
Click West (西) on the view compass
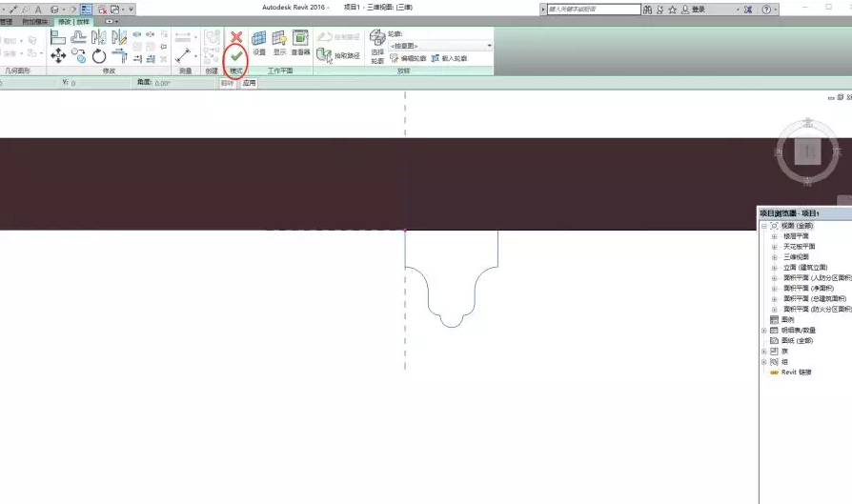click(778, 152)
